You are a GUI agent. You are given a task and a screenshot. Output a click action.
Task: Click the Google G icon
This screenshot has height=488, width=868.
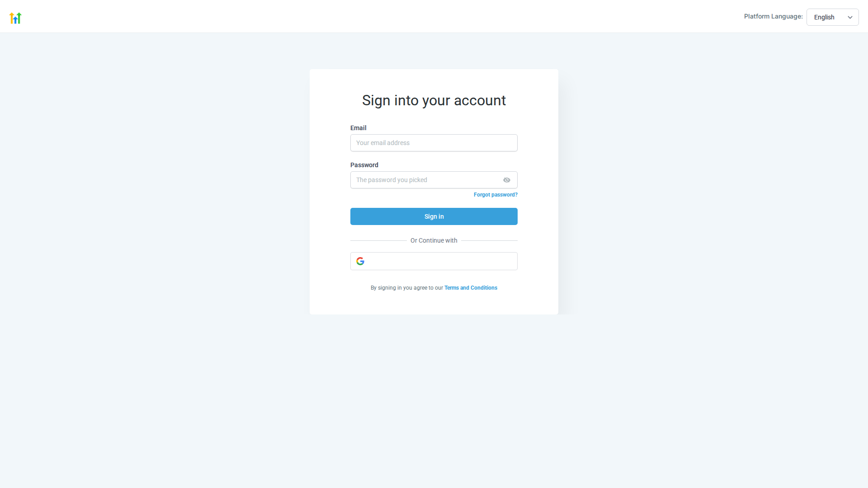360,261
